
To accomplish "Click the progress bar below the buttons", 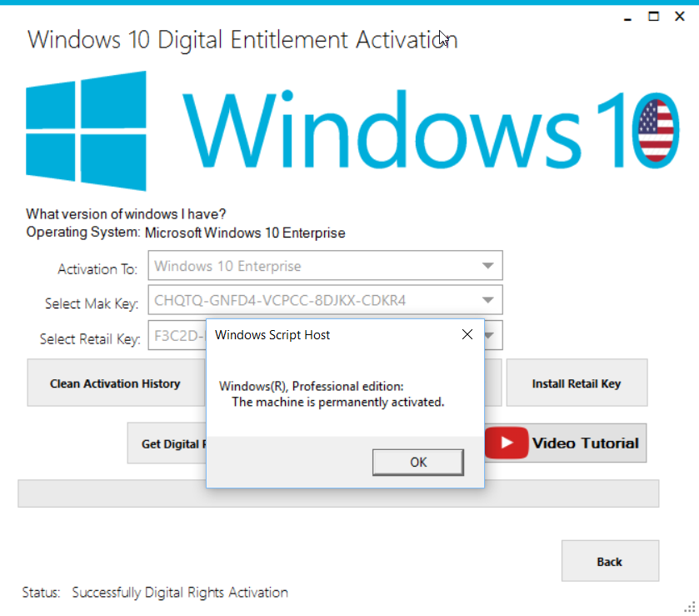I will pyautogui.click(x=338, y=493).
